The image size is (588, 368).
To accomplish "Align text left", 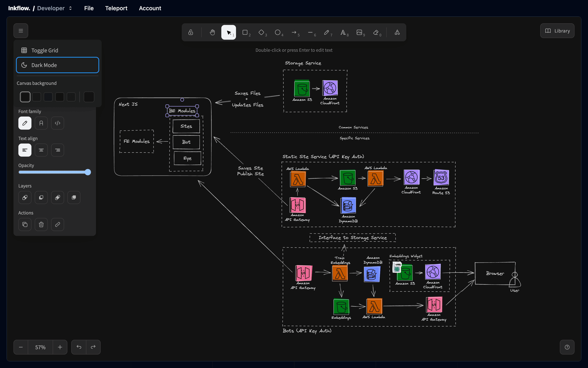I will pyautogui.click(x=25, y=150).
